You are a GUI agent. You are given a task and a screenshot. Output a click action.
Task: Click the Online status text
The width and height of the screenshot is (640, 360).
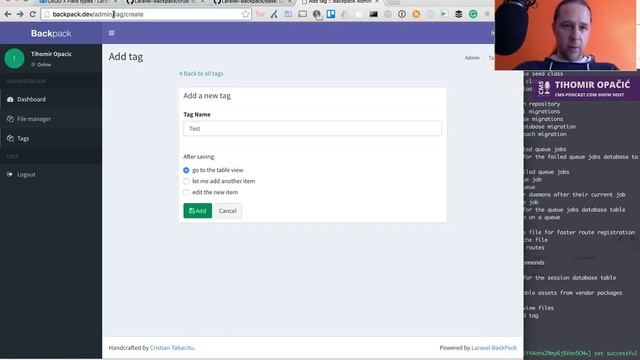pos(44,64)
